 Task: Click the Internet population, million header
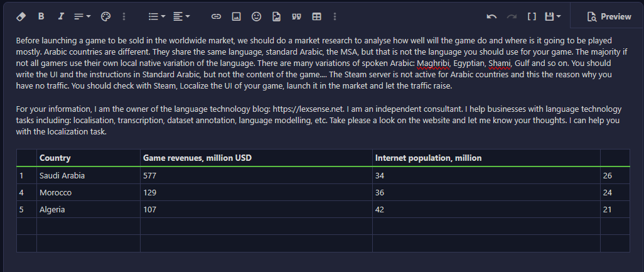(x=486, y=158)
